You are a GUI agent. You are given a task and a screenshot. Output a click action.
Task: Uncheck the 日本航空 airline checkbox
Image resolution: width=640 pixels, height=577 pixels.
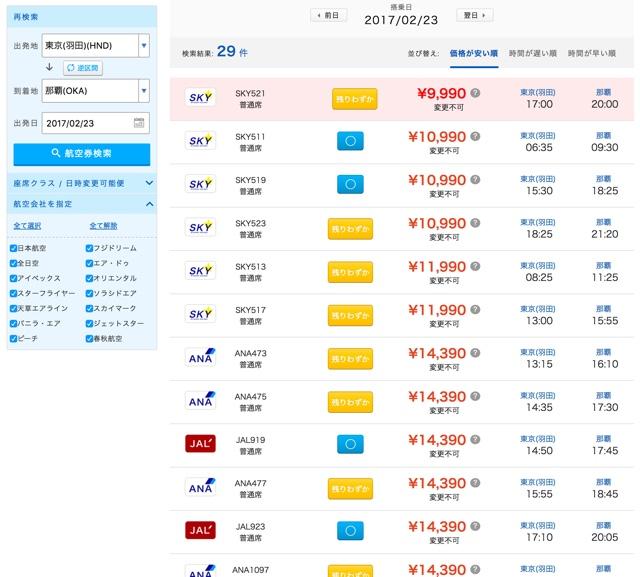click(14, 248)
